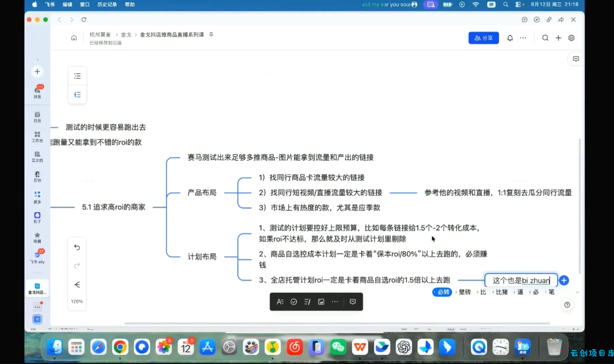Click the home icon in breadcrumb

coord(74,38)
